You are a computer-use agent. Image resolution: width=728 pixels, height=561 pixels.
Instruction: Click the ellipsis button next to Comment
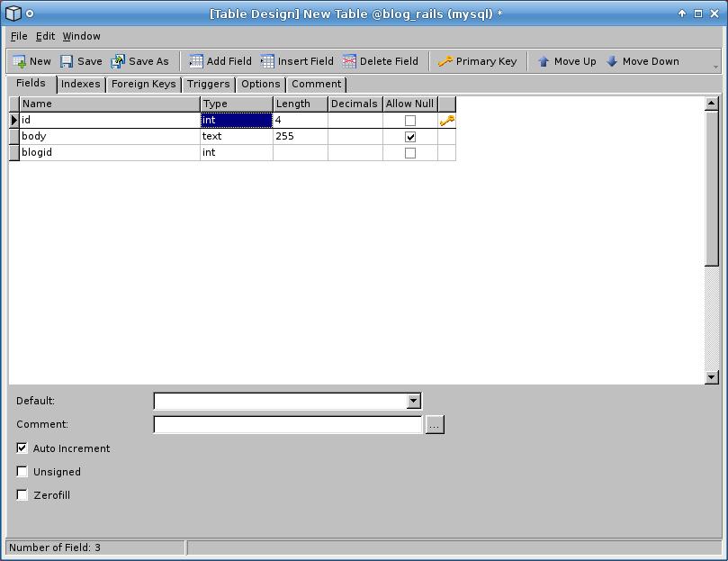click(x=434, y=425)
